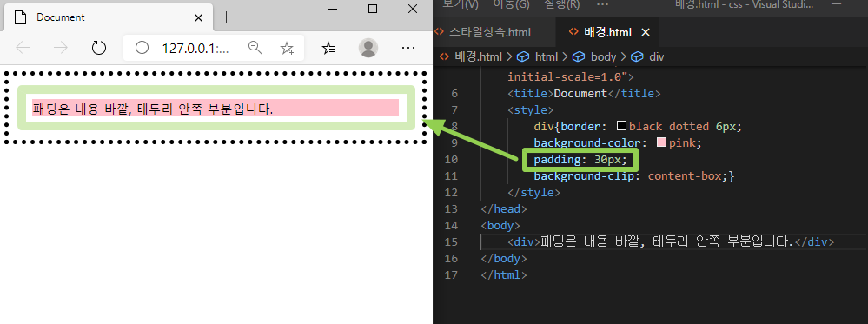Image resolution: width=868 pixels, height=324 pixels.
Task: Click the opening style tag on line 7
Action: click(531, 109)
